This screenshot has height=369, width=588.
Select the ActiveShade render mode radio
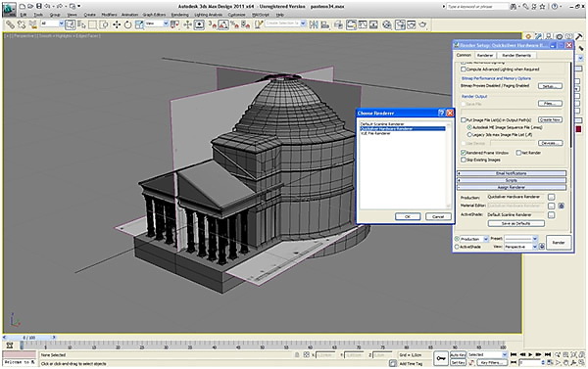coord(457,247)
